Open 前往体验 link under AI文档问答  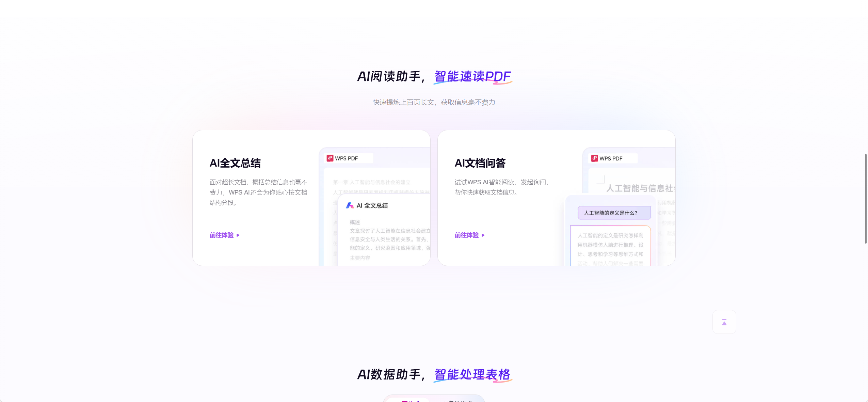coord(470,235)
